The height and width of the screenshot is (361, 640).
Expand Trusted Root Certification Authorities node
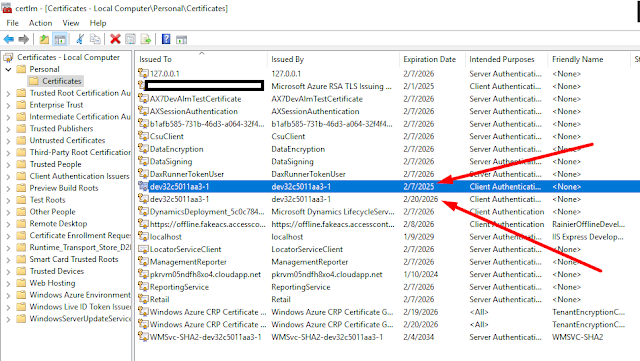coord(8,93)
